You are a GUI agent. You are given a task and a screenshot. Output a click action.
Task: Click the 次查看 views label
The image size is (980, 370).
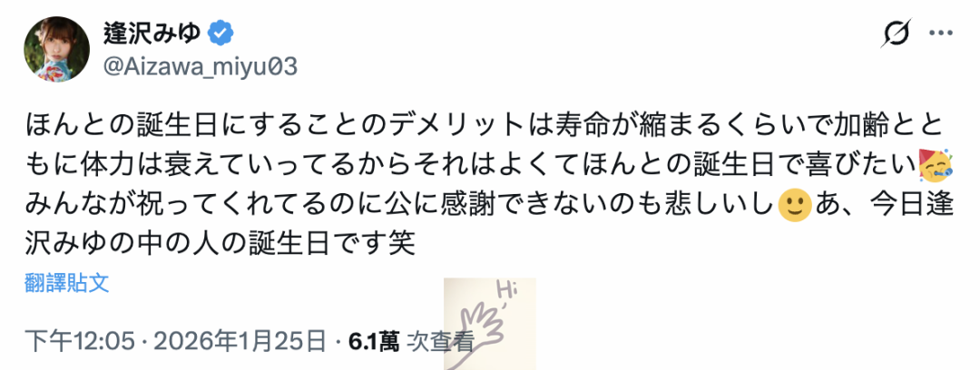pos(441,341)
